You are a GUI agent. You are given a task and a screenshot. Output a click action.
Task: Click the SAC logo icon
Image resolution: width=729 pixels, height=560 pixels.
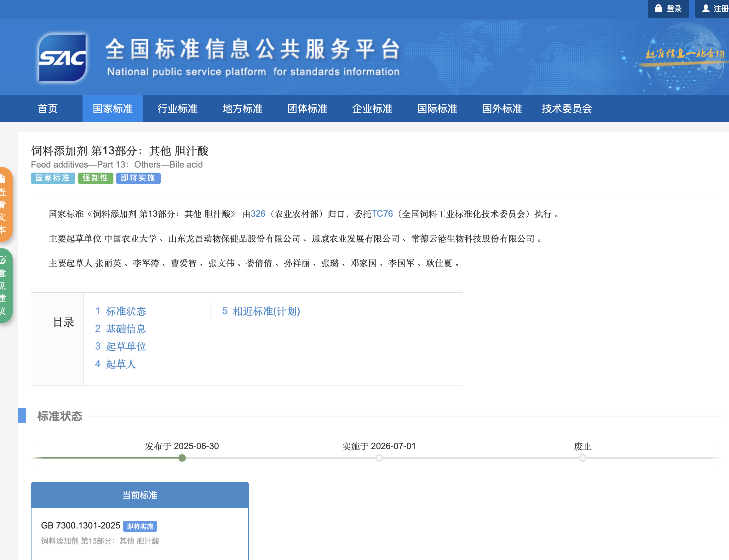click(x=62, y=58)
